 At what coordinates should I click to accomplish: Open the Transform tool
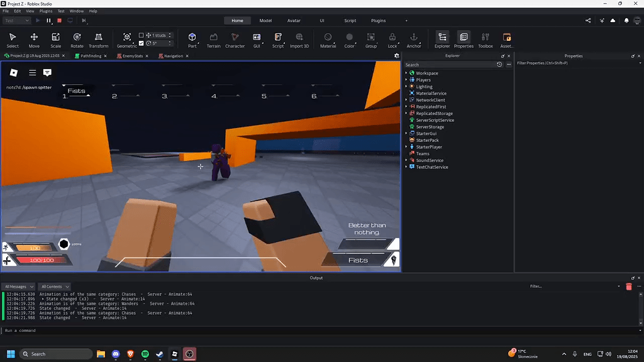[99, 40]
